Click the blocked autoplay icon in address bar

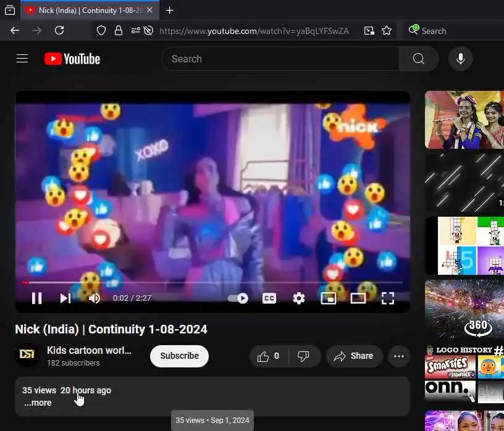(x=148, y=31)
